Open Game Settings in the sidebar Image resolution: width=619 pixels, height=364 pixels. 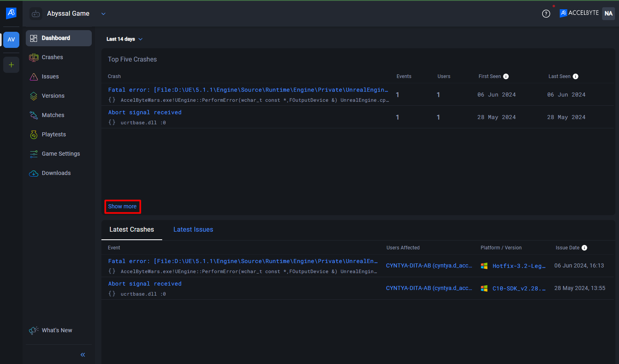point(59,154)
